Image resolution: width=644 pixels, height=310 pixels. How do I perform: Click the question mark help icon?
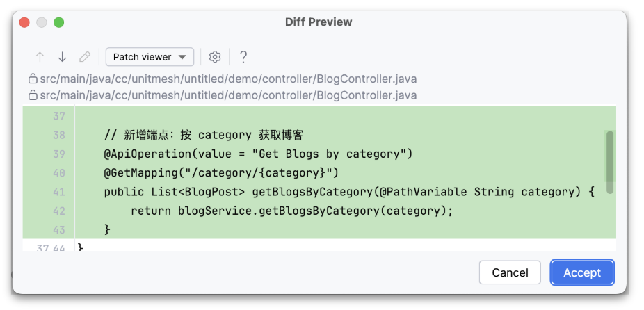(243, 57)
